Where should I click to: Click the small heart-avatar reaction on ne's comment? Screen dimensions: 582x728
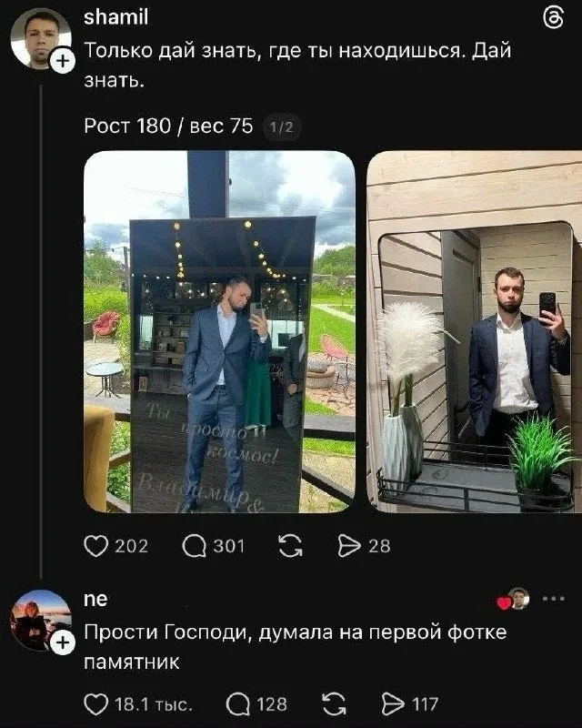tap(514, 599)
